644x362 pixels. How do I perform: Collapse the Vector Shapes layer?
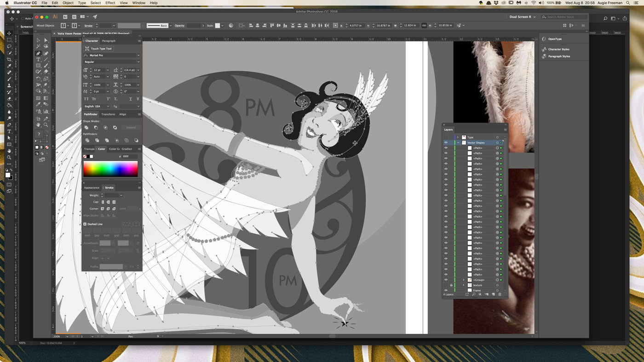pos(458,143)
